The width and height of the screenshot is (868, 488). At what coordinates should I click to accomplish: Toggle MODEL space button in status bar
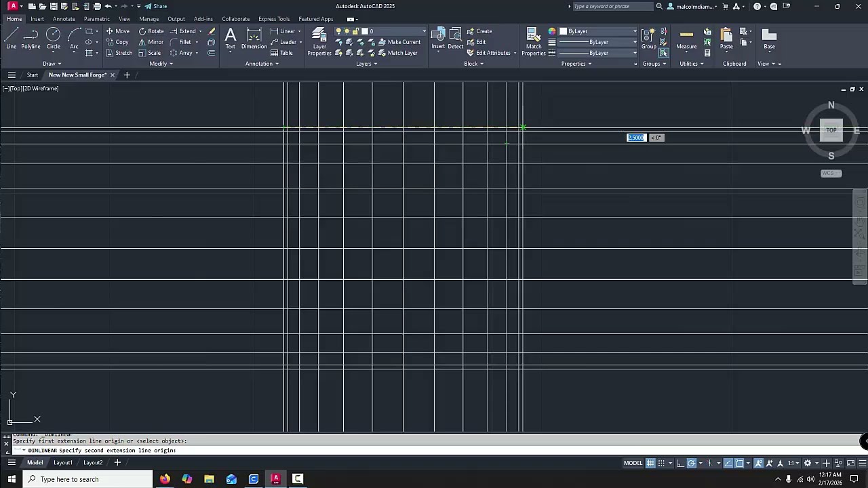pyautogui.click(x=633, y=463)
